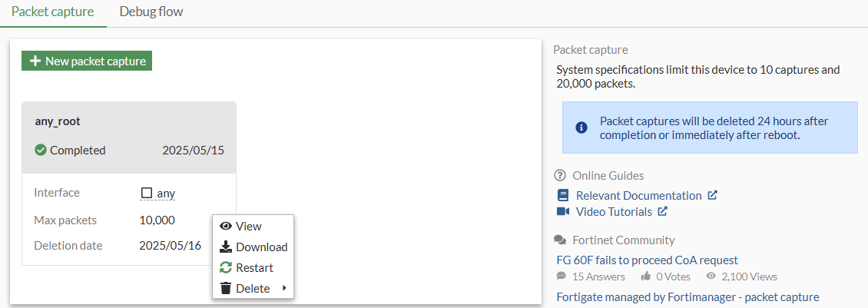Image resolution: width=868 pixels, height=308 pixels.
Task: Switch to the Debug flow tab
Action: click(x=151, y=12)
